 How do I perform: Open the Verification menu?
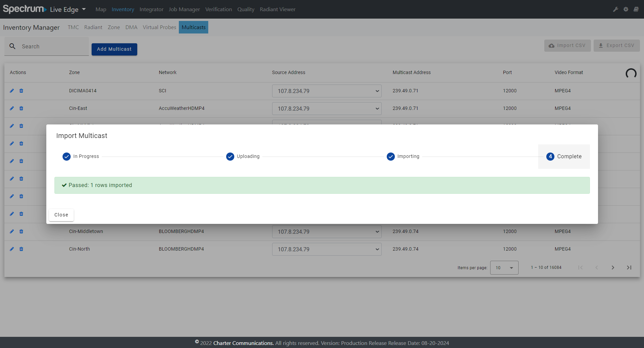[218, 9]
